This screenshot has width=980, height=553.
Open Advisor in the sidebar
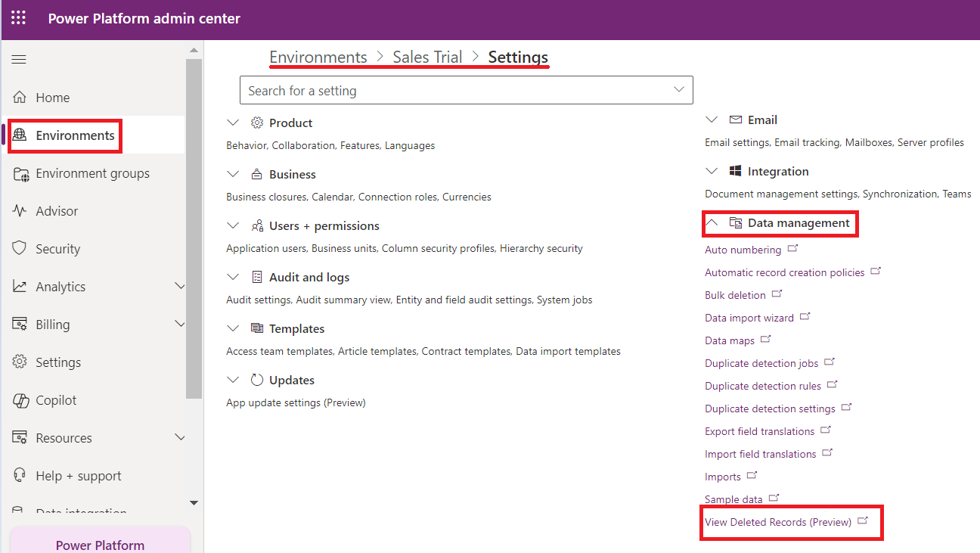coord(57,211)
